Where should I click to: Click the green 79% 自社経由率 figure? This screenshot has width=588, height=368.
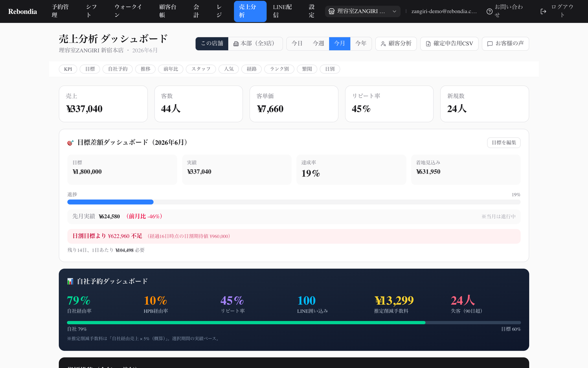coord(79,301)
